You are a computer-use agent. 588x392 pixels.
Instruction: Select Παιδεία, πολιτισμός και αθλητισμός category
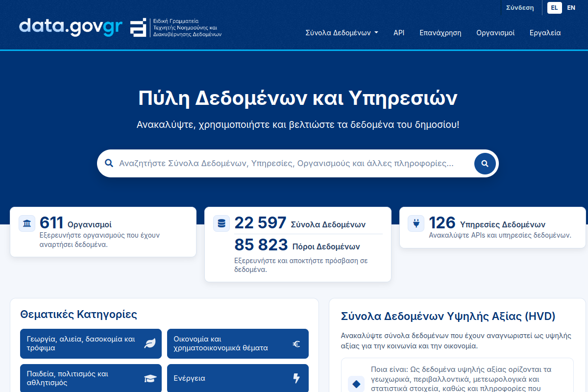click(91, 378)
